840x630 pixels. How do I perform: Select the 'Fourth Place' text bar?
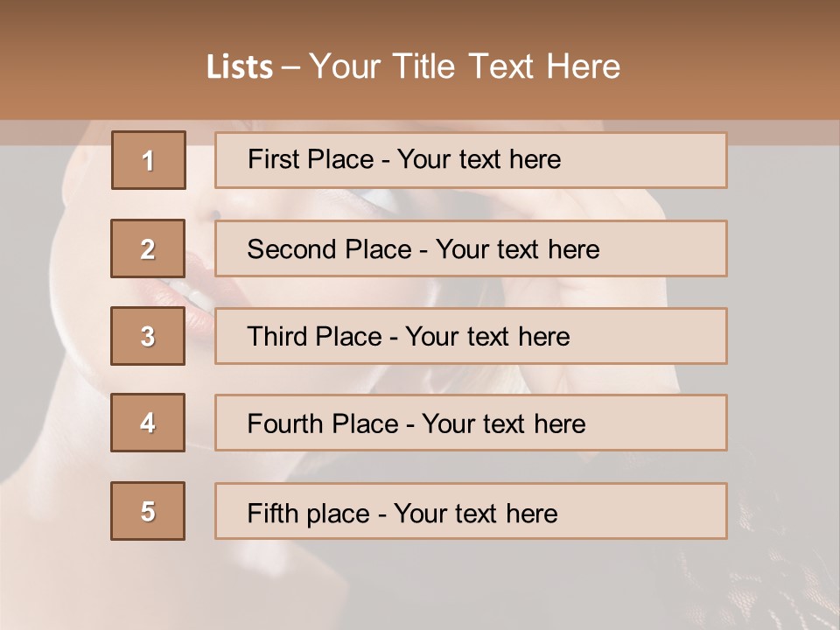tap(471, 423)
